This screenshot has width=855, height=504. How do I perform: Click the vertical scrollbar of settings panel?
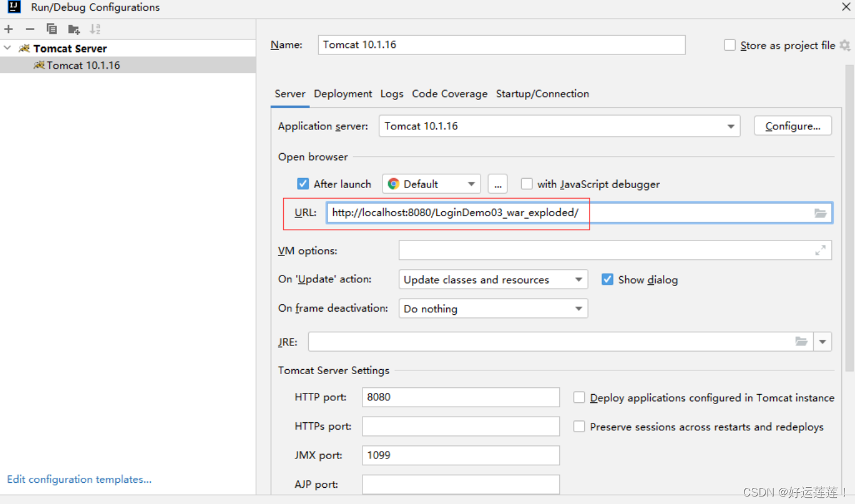[x=849, y=219]
